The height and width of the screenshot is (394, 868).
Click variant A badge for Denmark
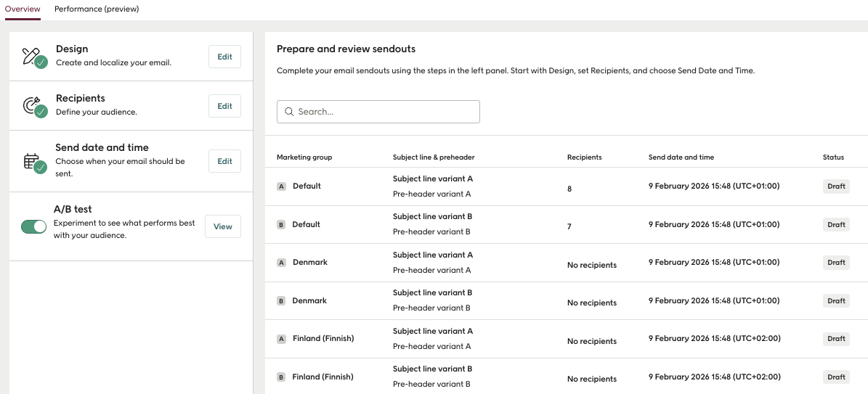point(281,263)
